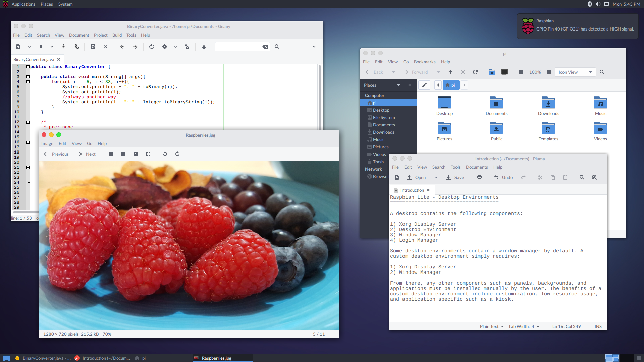Open the Places sidebar selector dropdown
This screenshot has height=362, width=644.
click(398, 85)
